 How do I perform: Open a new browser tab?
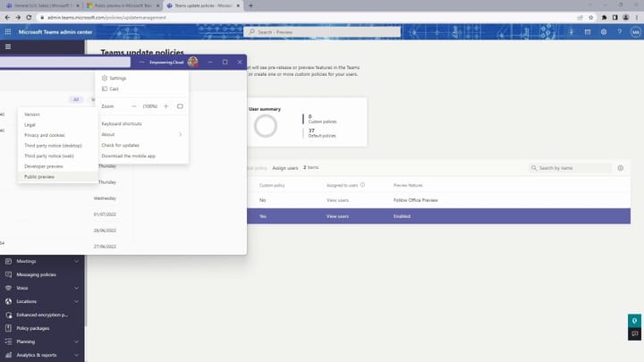(250, 5)
